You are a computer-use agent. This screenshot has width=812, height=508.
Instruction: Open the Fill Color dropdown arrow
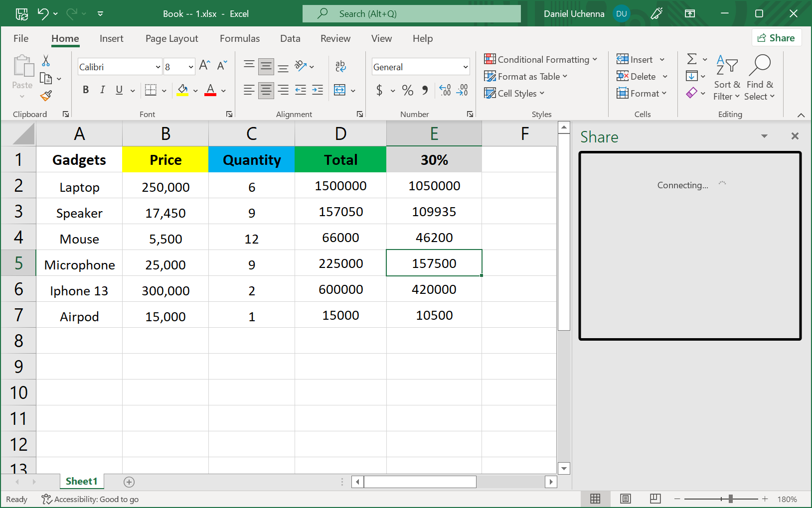coord(195,90)
